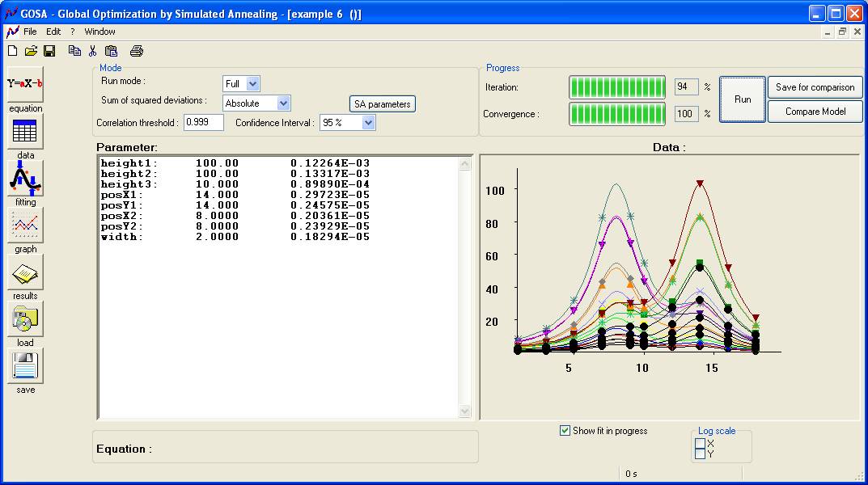
Task: Restore the inner document window
Action: coord(842,32)
